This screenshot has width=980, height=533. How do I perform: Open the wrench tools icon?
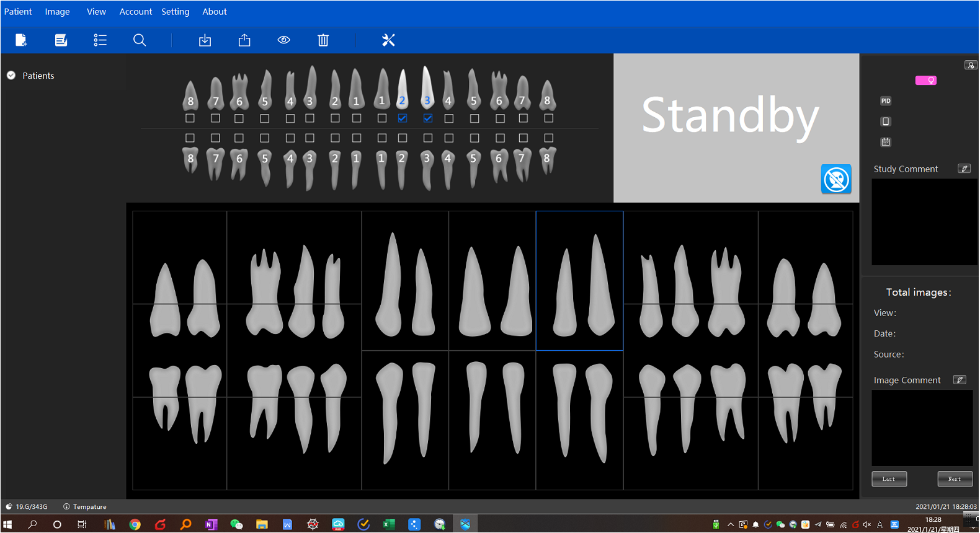[388, 40]
